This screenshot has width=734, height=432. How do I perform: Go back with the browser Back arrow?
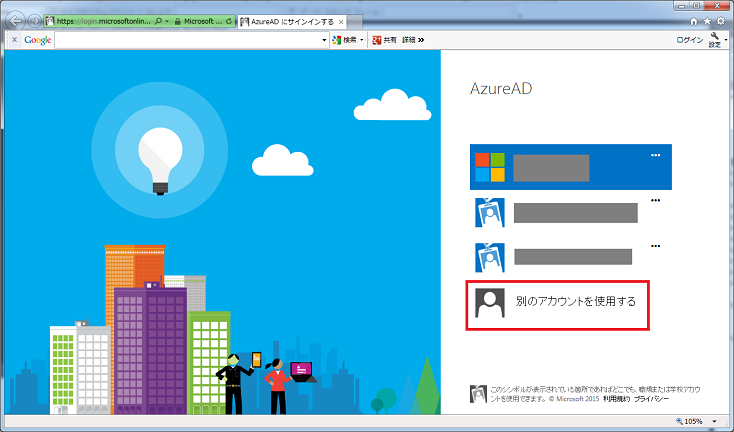coord(16,21)
